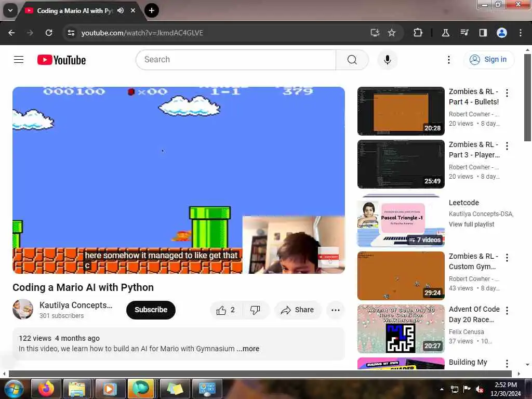Click the Sign in button
This screenshot has width=532, height=399.
[488, 59]
